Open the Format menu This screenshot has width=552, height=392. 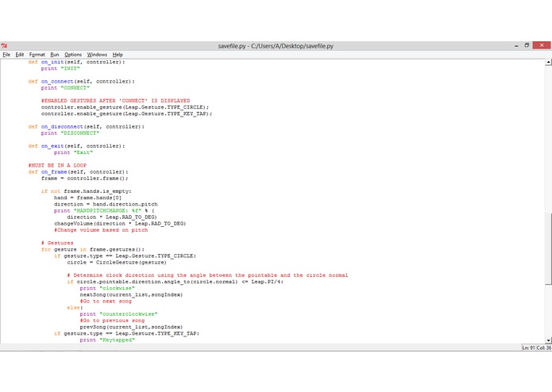[x=37, y=55]
